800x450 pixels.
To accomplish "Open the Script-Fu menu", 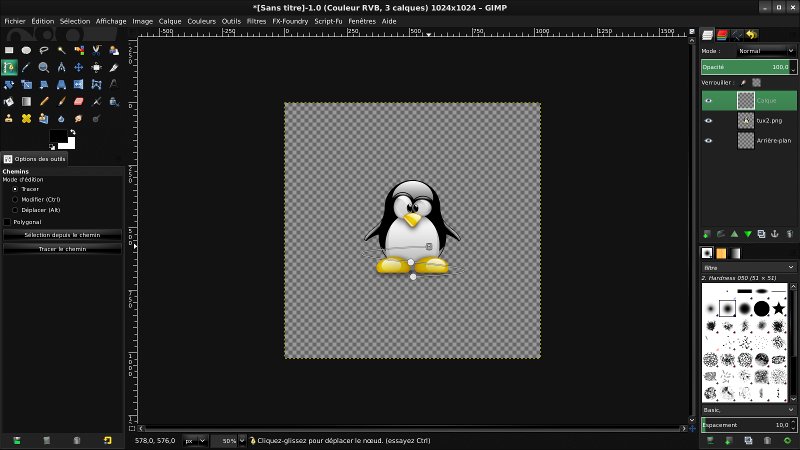I will 328,21.
